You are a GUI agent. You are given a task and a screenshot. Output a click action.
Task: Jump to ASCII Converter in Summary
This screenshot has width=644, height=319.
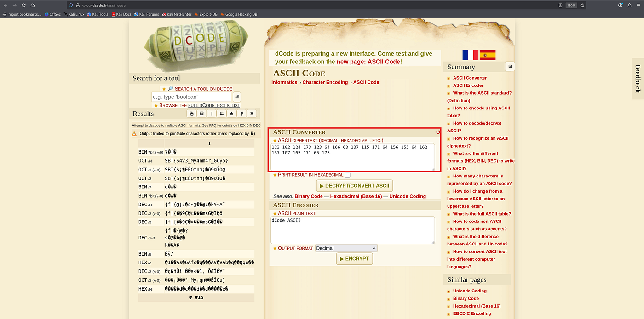pyautogui.click(x=470, y=78)
